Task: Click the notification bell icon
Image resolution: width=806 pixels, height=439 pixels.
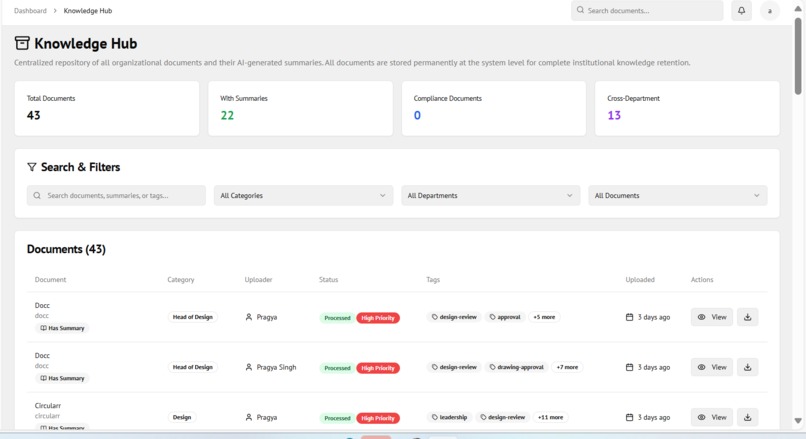Action: tap(741, 10)
